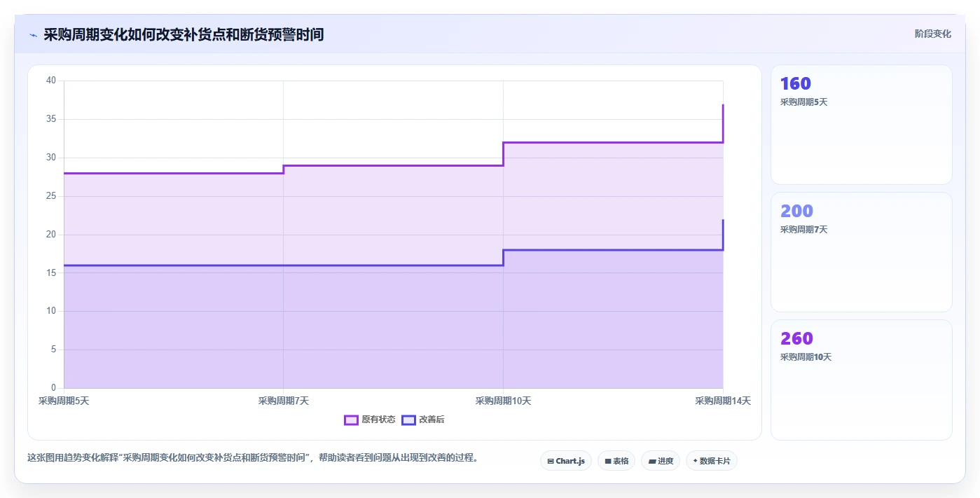Click the title icon beside 采购周期变化 heading
Screen dimensions: 980x498
click(x=33, y=35)
